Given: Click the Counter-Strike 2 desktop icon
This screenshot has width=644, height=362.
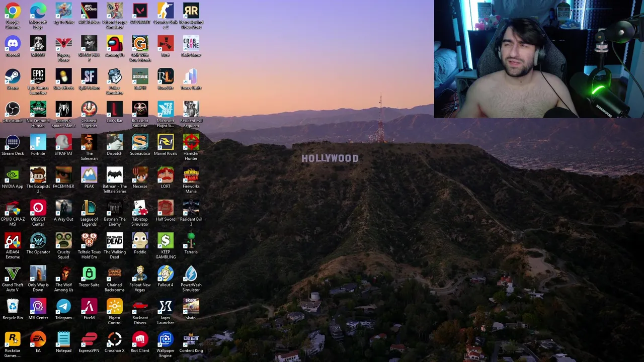Looking at the screenshot, I should (166, 11).
